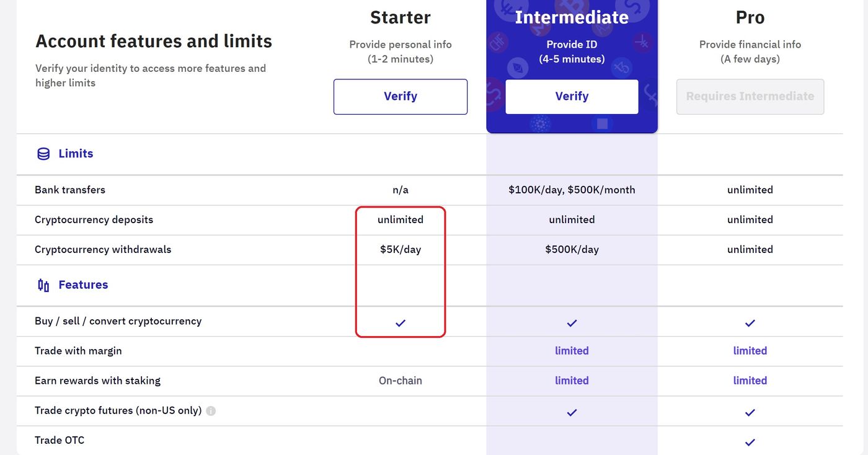Click the Starter Verify button
The height and width of the screenshot is (455, 868).
click(401, 97)
